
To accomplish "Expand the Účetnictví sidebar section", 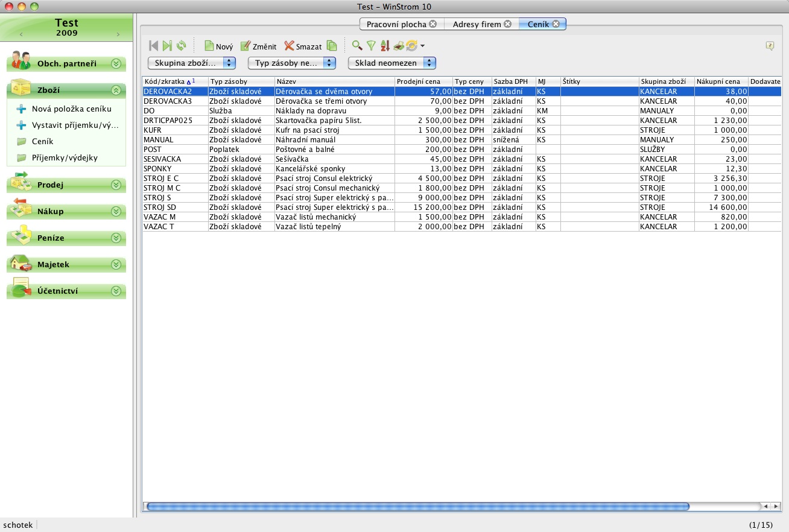I will point(116,291).
